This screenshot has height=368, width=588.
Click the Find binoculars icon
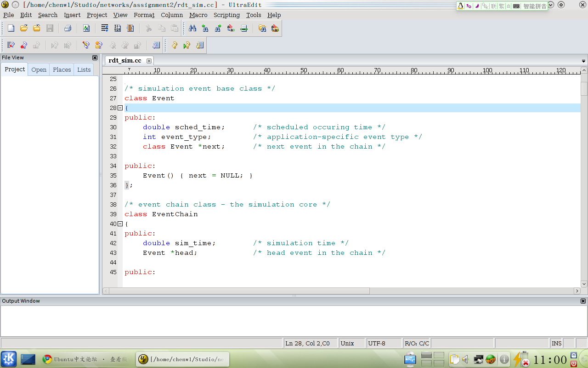coord(192,28)
